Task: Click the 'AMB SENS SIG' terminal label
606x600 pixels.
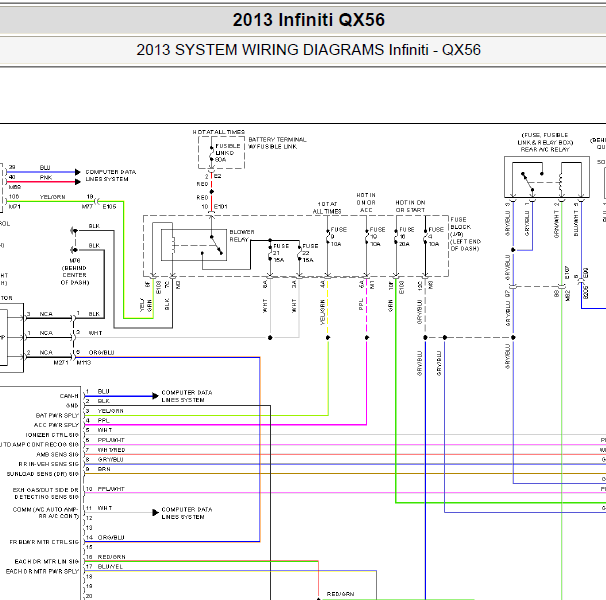Action: (x=58, y=454)
